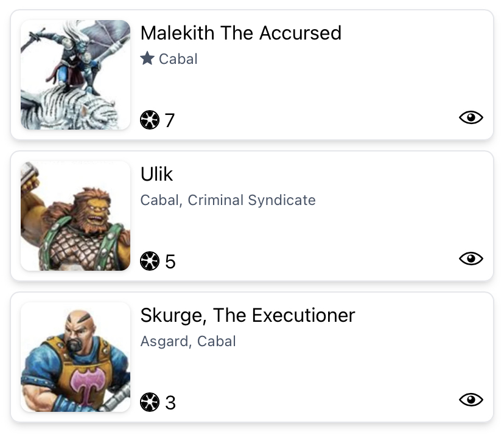The height and width of the screenshot is (438, 504).
Task: Open the Malekith The Accursed miniature thumbnail
Action: click(75, 75)
